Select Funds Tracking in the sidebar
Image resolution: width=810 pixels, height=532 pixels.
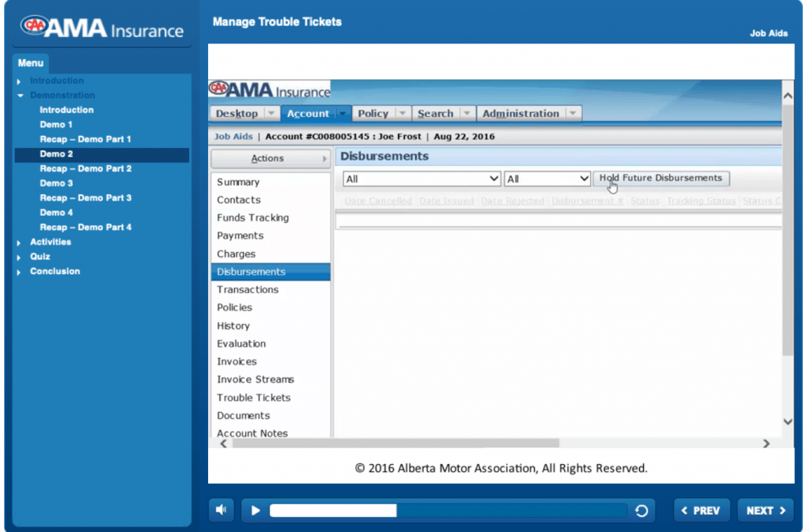(253, 217)
